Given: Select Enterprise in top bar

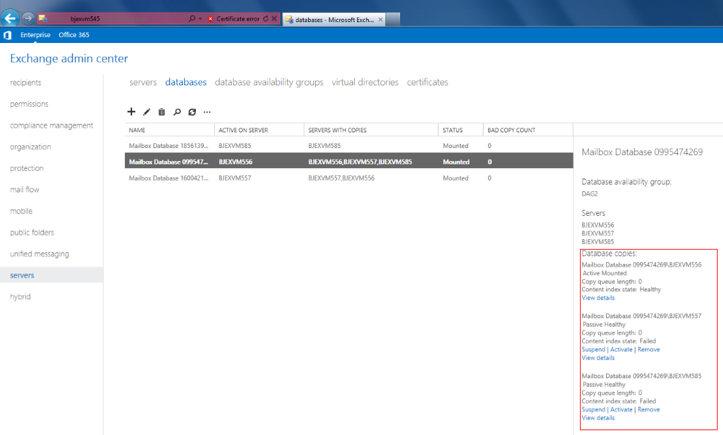Looking at the screenshot, I should [36, 35].
